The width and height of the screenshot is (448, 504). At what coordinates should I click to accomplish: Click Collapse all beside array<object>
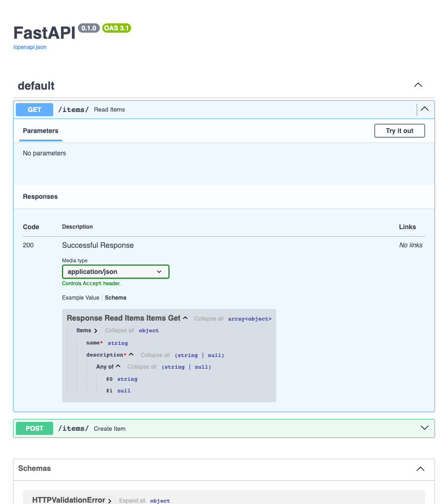[209, 319]
